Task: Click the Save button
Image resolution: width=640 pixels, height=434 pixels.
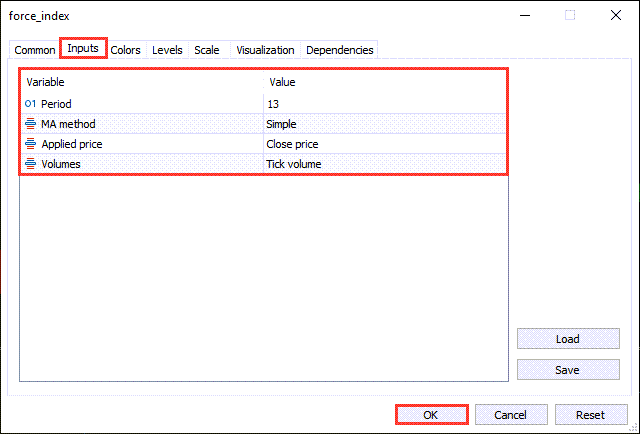Action: (x=567, y=370)
